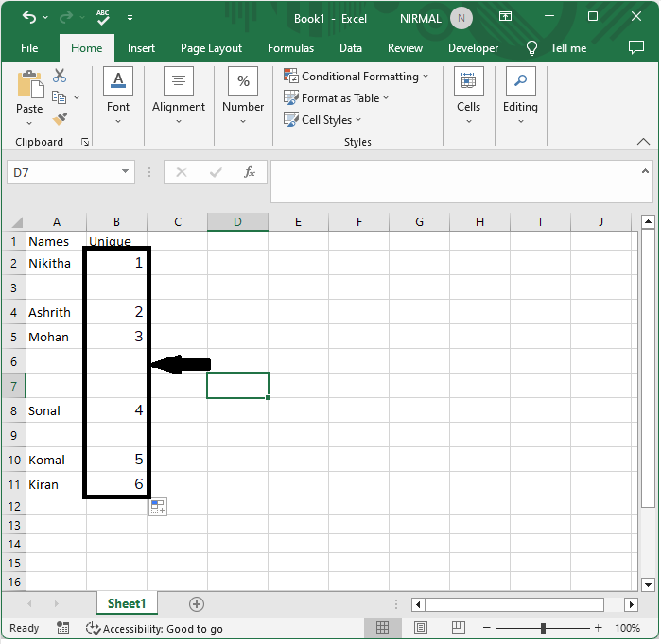
Task: Open the Review tab
Action: (x=405, y=48)
